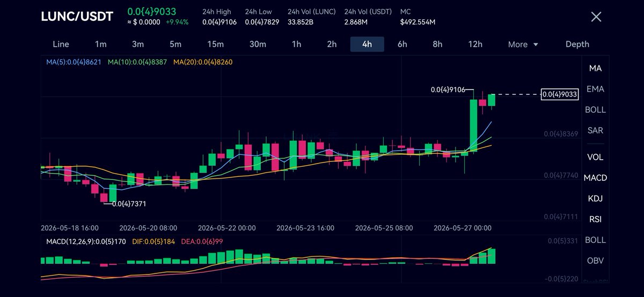Click the 2026-05-22 00:00 date label
This screenshot has width=644, height=297.
[x=226, y=228]
